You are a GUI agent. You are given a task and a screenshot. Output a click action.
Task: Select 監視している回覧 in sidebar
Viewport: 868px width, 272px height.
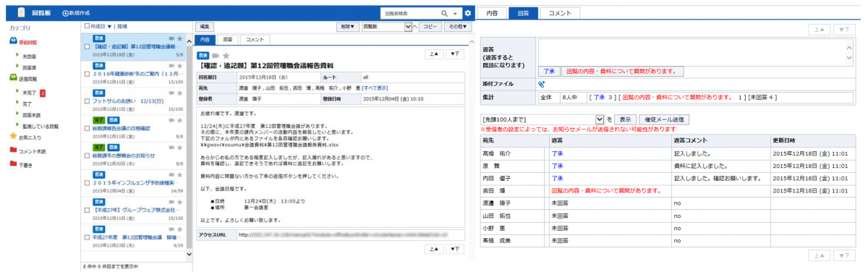pyautogui.click(x=41, y=126)
